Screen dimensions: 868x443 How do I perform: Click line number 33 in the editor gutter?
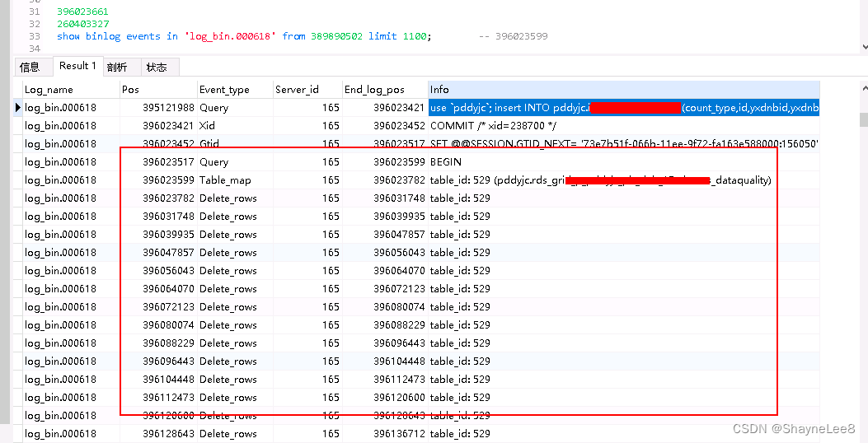pos(35,36)
